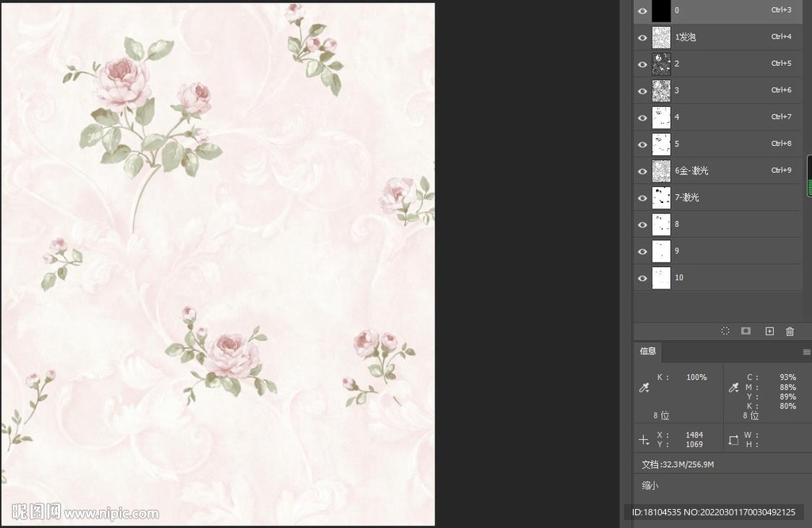Switch to the 信息 tab

(x=649, y=352)
